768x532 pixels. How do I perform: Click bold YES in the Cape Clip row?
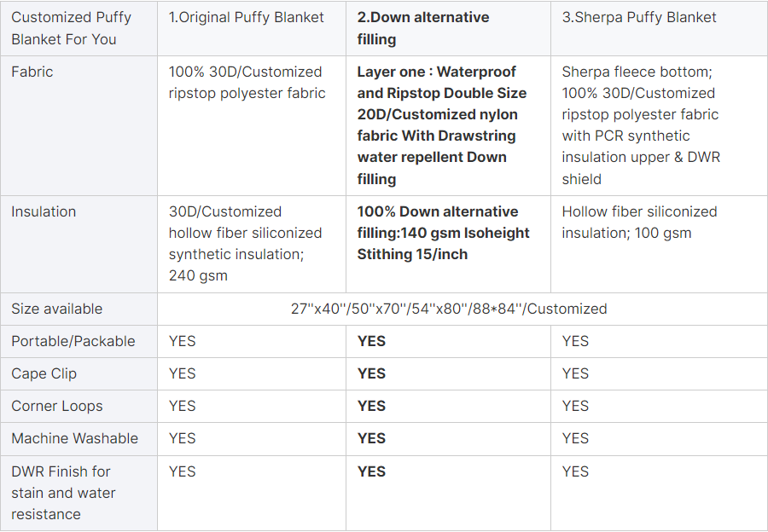[371, 373]
